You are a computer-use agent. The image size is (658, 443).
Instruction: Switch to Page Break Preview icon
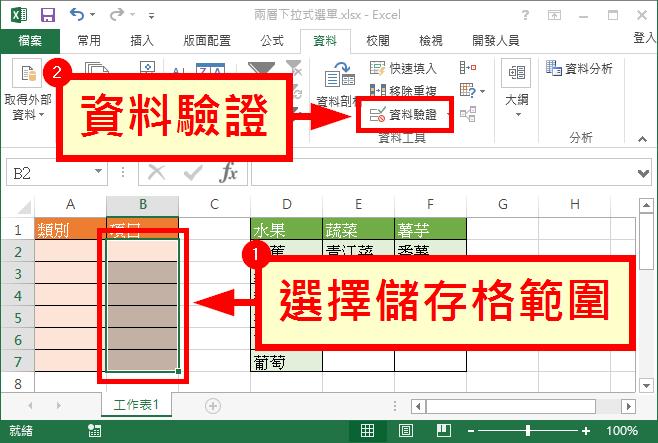click(443, 430)
